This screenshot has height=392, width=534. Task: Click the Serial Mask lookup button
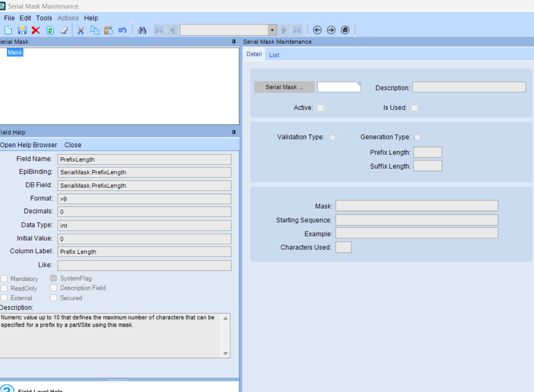point(284,87)
